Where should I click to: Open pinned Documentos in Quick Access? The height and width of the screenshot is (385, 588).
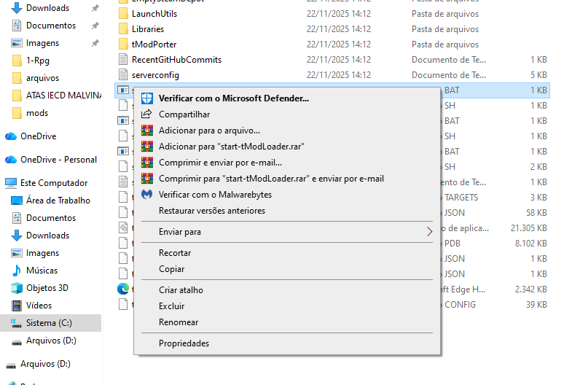pyautogui.click(x=51, y=26)
